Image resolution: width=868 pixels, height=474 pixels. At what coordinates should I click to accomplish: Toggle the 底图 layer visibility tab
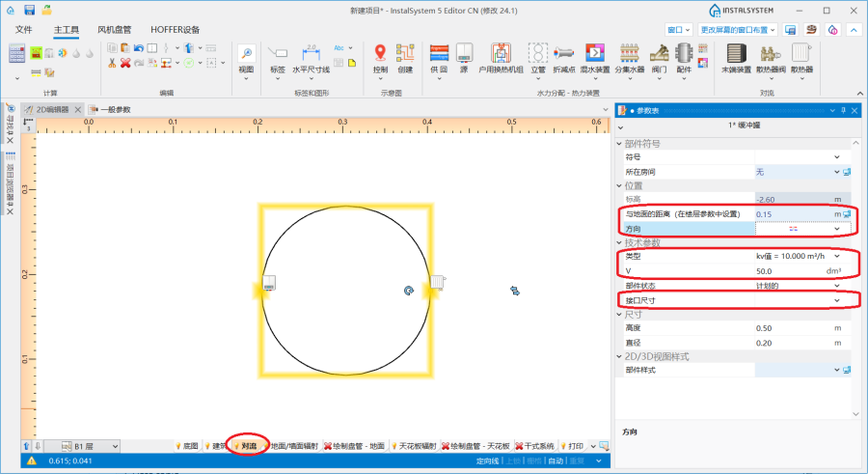click(187, 446)
